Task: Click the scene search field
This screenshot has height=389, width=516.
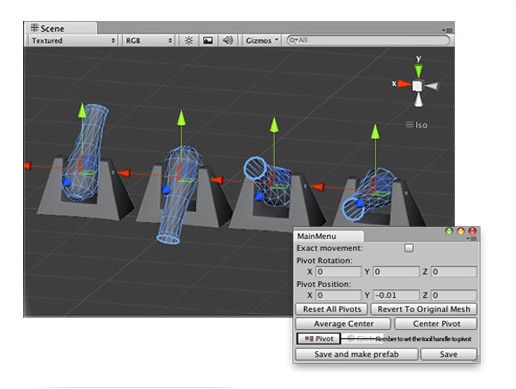Action: coord(368,40)
